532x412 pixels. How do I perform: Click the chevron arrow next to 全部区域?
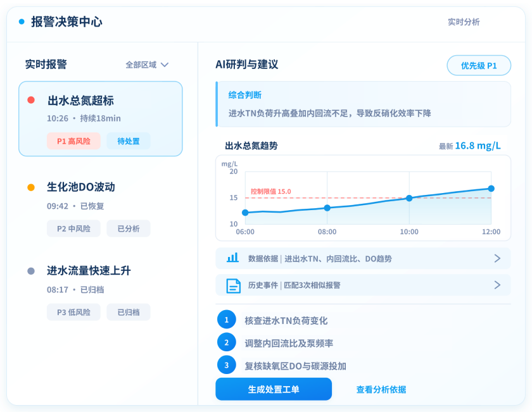[165, 65]
